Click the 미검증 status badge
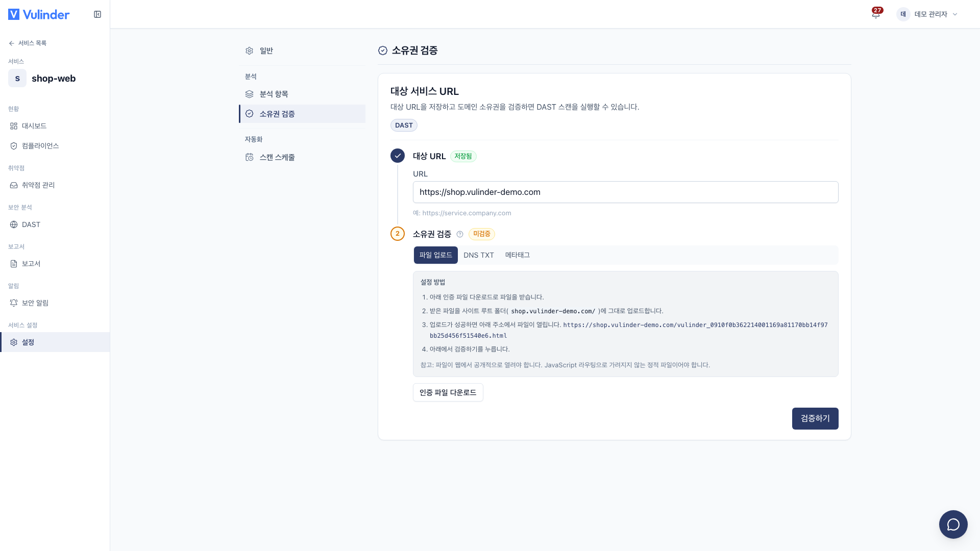 point(482,234)
